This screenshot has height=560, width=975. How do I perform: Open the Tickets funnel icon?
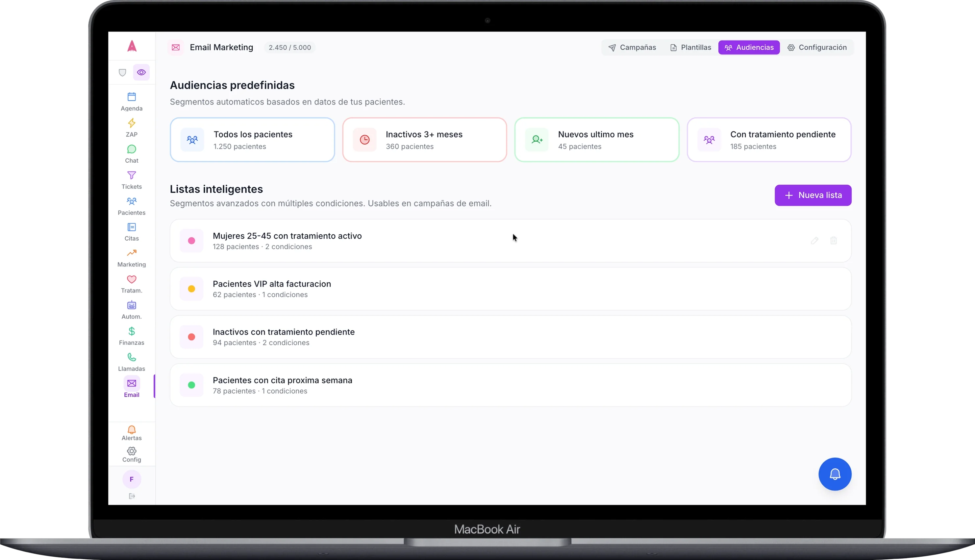click(x=132, y=176)
